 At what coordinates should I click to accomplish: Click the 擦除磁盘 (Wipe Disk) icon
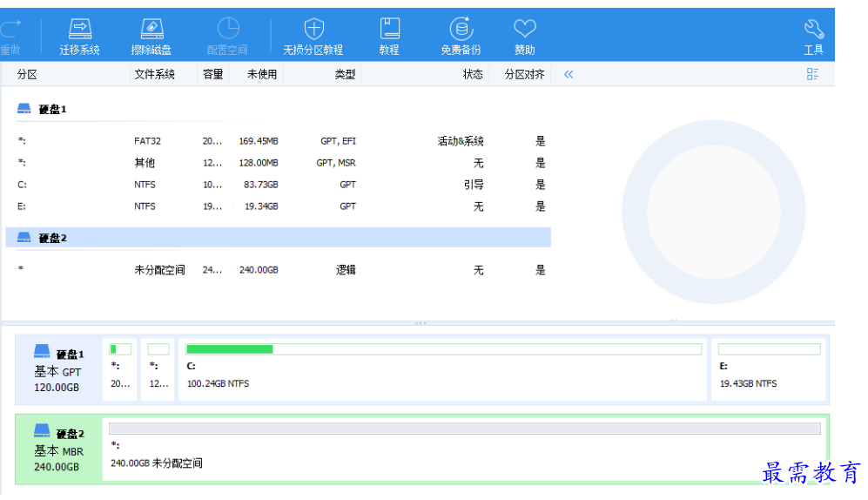(151, 29)
